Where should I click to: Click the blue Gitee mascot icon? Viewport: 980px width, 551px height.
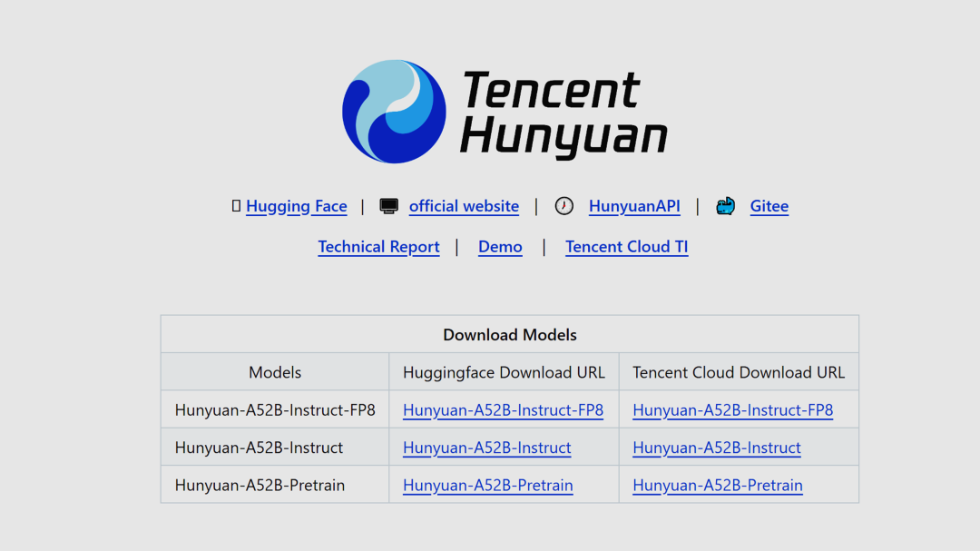point(726,206)
